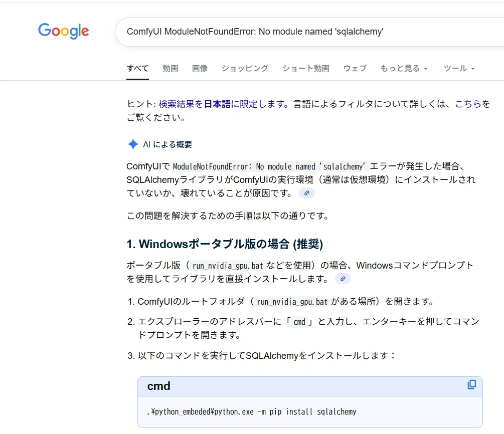Image resolution: width=504 pixels, height=434 pixels.
Task: Switch to the 動画 tab
Action: (x=171, y=68)
